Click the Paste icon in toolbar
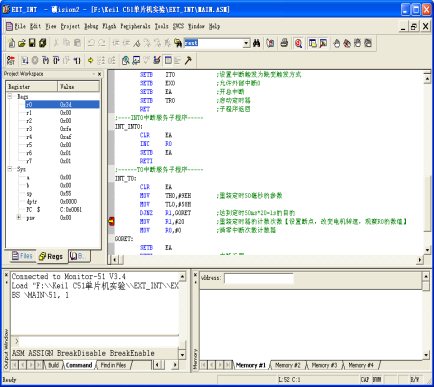The image size is (434, 387). 77,43
